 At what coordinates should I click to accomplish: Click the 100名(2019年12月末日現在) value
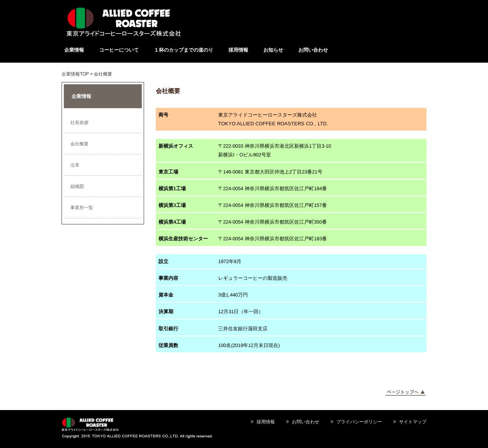tap(249, 345)
